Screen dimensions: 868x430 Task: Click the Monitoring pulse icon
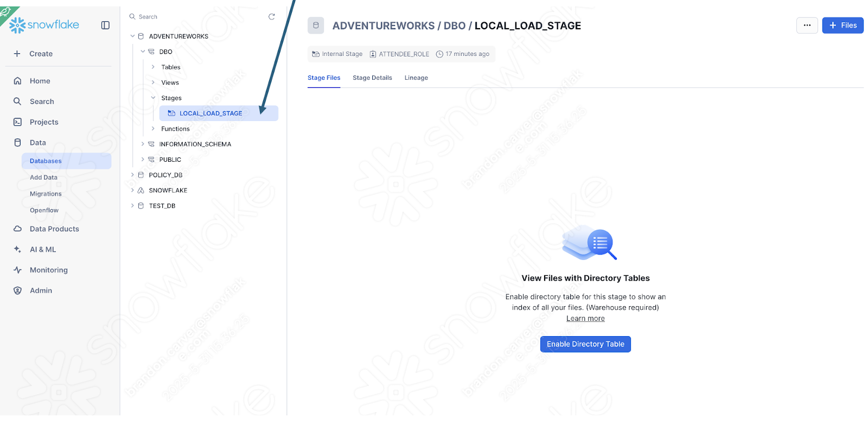pyautogui.click(x=17, y=270)
